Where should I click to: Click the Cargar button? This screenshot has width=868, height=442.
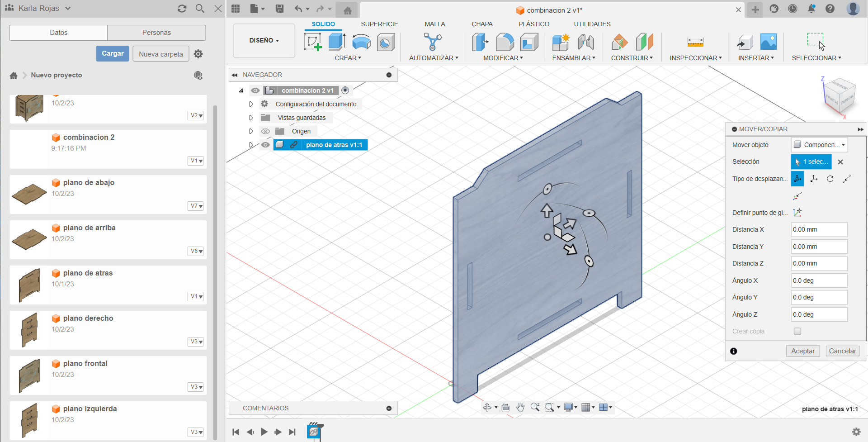113,53
